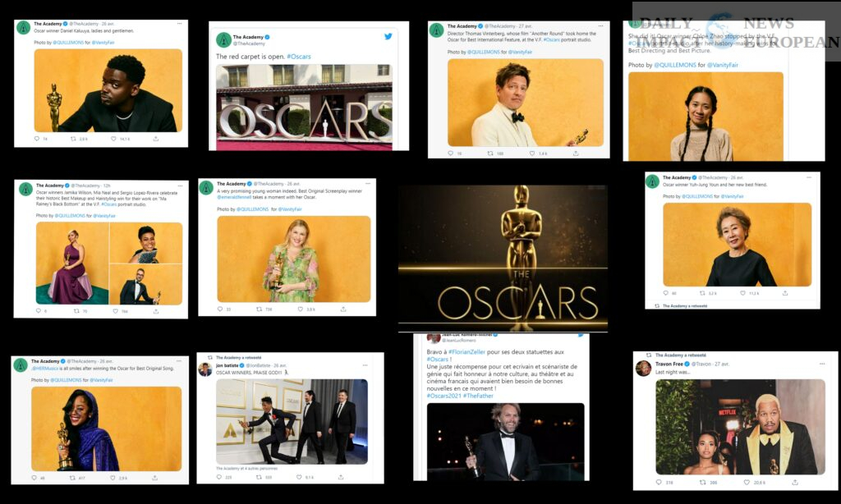Retweet the Jon Batiste OSCAR WINNERS tweet
Image resolution: width=841 pixels, height=504 pixels.
259,477
